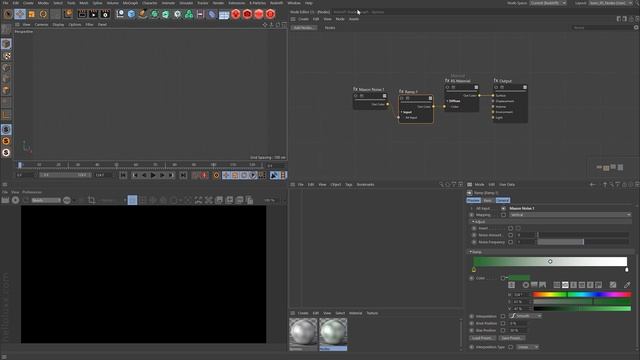
Task: Enable Texture mode checkered icon in sidebar
Action: point(6,56)
